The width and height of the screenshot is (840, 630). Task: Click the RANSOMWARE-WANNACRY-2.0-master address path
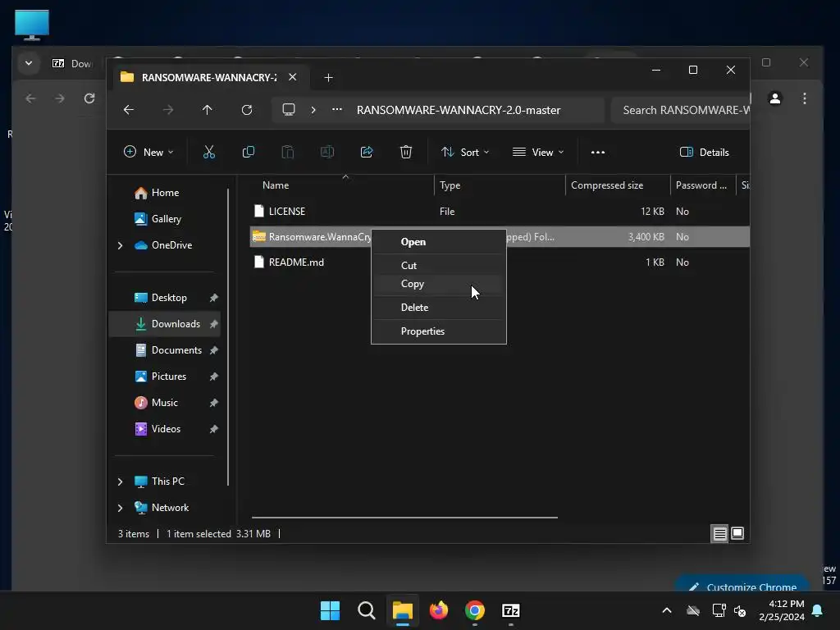tap(459, 110)
